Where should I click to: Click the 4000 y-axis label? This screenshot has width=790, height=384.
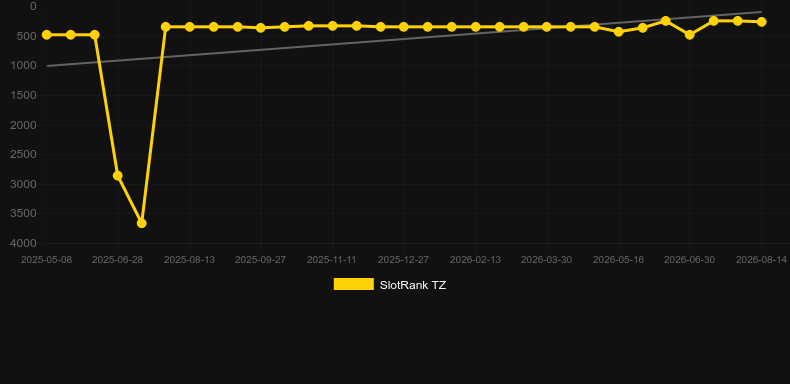coord(24,243)
